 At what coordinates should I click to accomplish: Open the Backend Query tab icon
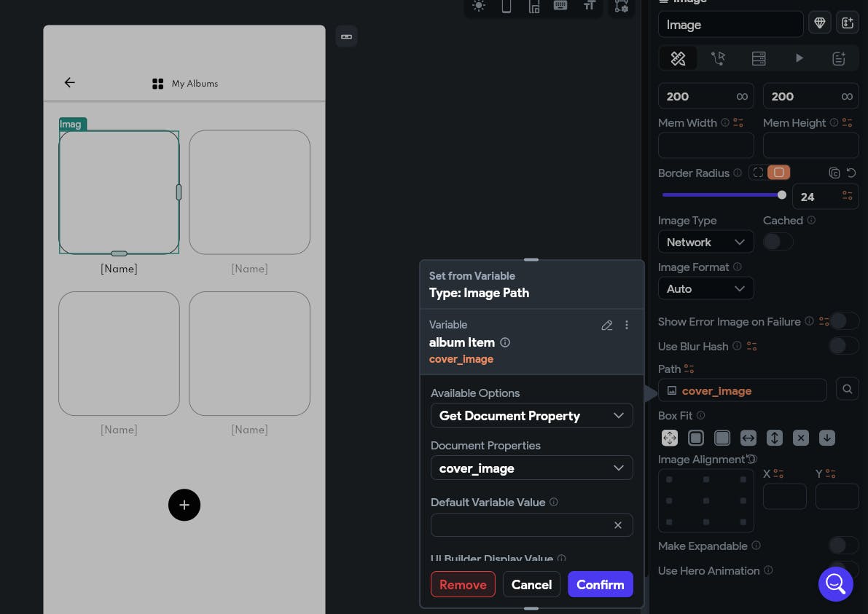point(759,58)
